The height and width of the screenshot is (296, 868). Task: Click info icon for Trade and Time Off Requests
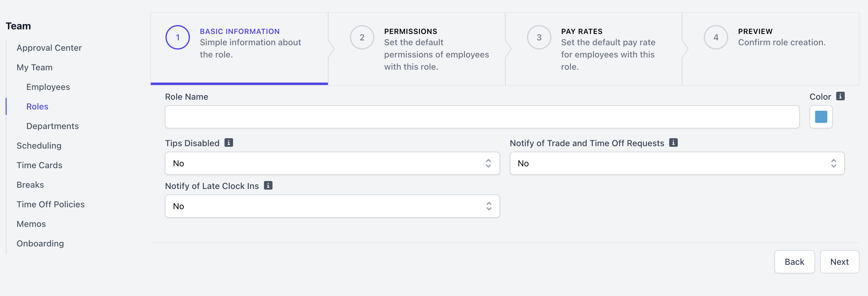[x=673, y=143]
